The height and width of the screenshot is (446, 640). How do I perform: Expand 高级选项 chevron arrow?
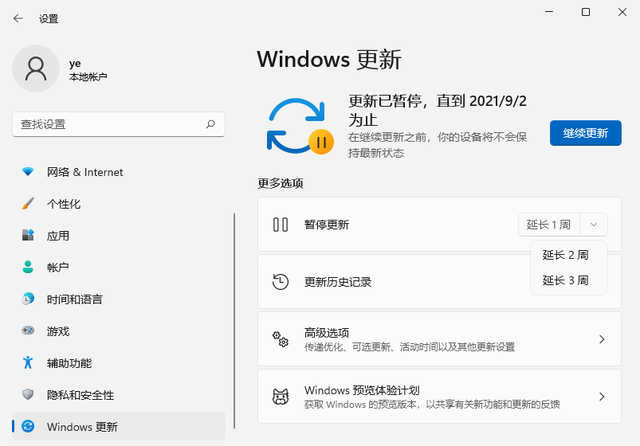pos(601,339)
